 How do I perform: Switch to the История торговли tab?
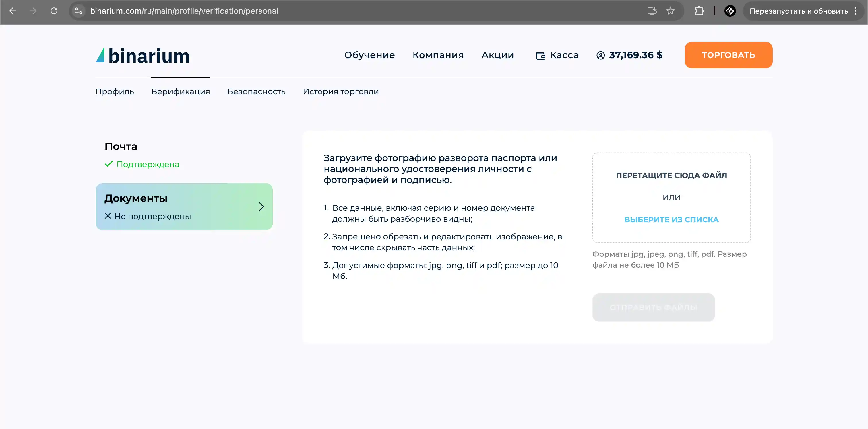[x=341, y=91]
